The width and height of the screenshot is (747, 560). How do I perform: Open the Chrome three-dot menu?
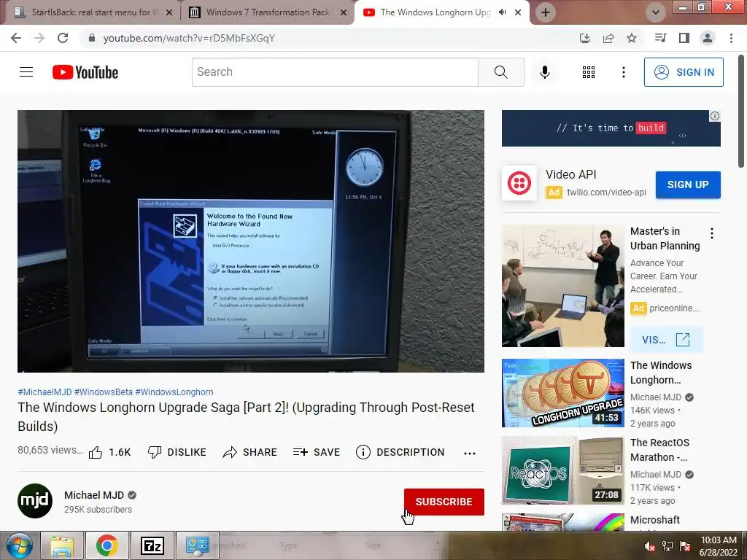(731, 38)
